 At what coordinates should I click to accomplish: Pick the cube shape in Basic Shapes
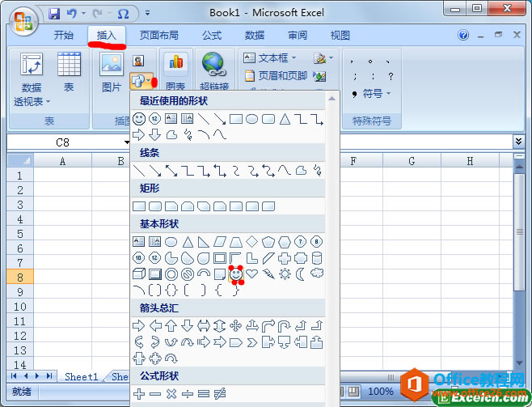tap(139, 273)
